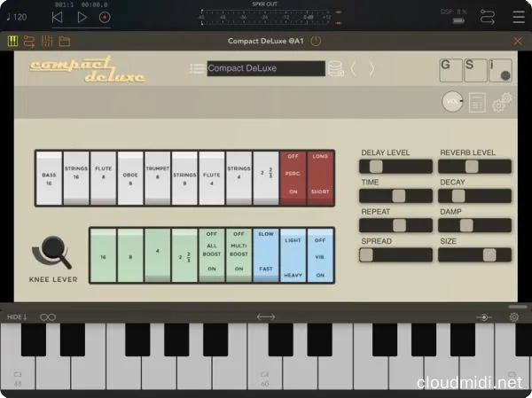Toggle the All Boost switch

pos(212,255)
